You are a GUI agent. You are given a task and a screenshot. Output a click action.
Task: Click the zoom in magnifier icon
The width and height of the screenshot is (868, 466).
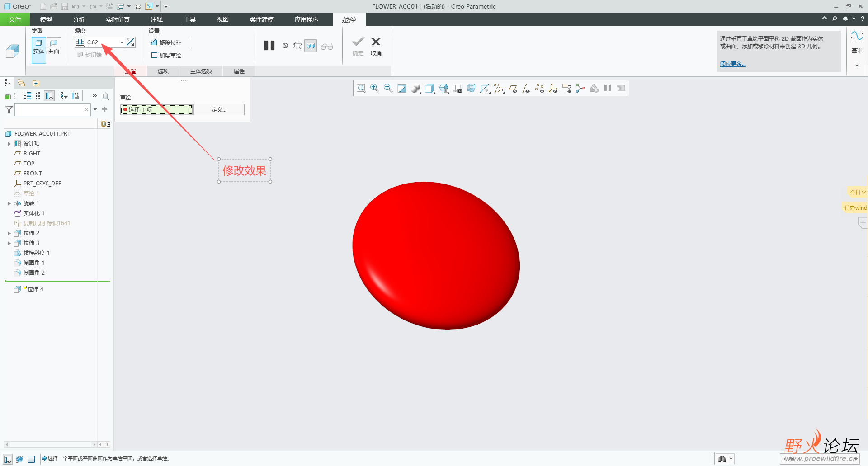point(374,88)
